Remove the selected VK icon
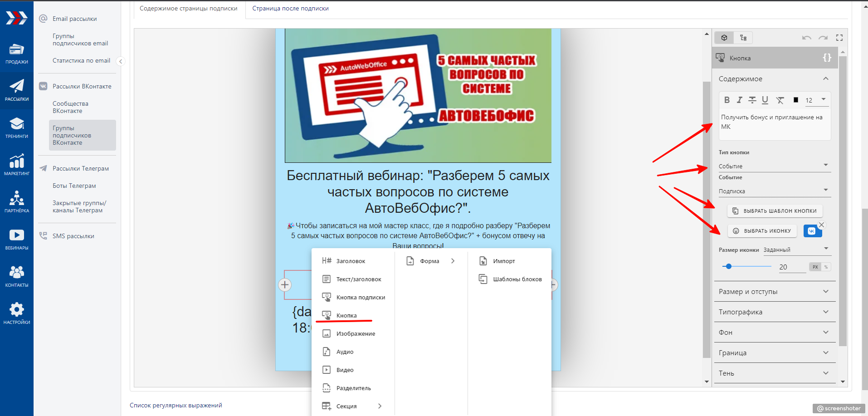Image resolution: width=868 pixels, height=416 pixels. coord(821,225)
